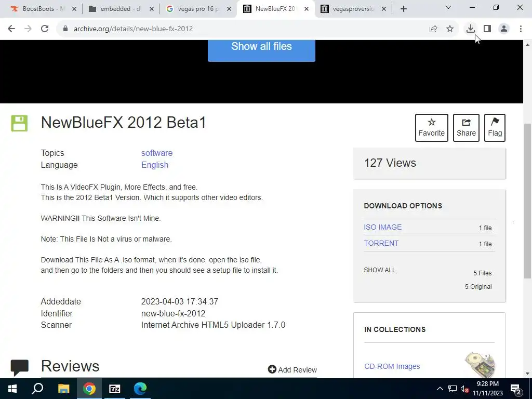The width and height of the screenshot is (532, 399).
Task: Open Chrome profile avatar
Action: 504,29
